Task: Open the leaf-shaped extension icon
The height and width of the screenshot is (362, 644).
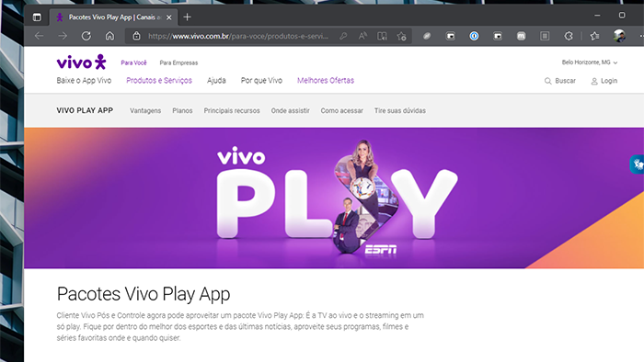Action: 427,36
